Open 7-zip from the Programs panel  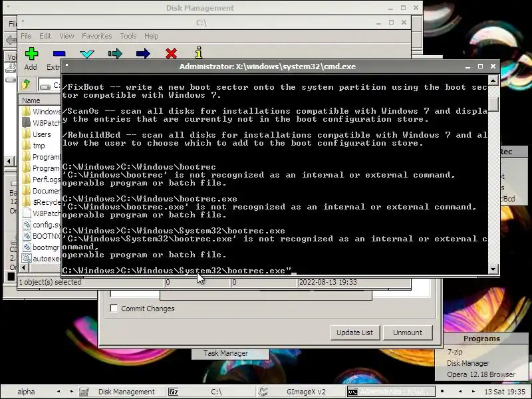[455, 352]
